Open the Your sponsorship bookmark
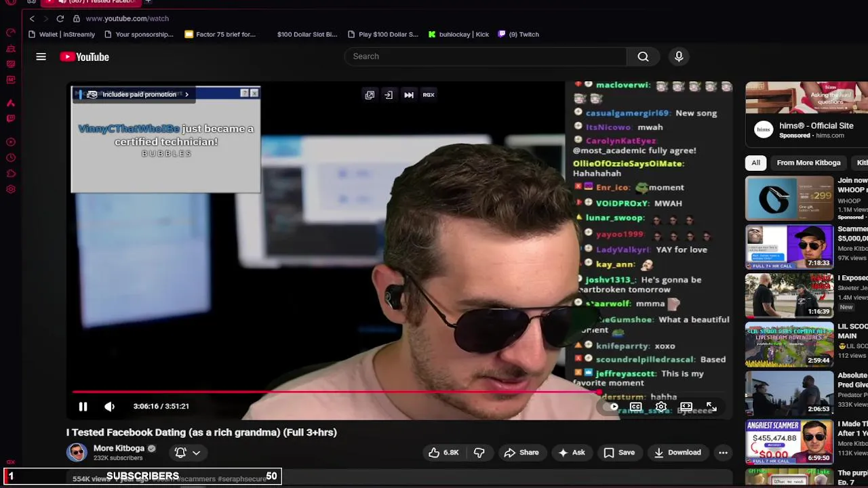868x488 pixels. pyautogui.click(x=139, y=35)
